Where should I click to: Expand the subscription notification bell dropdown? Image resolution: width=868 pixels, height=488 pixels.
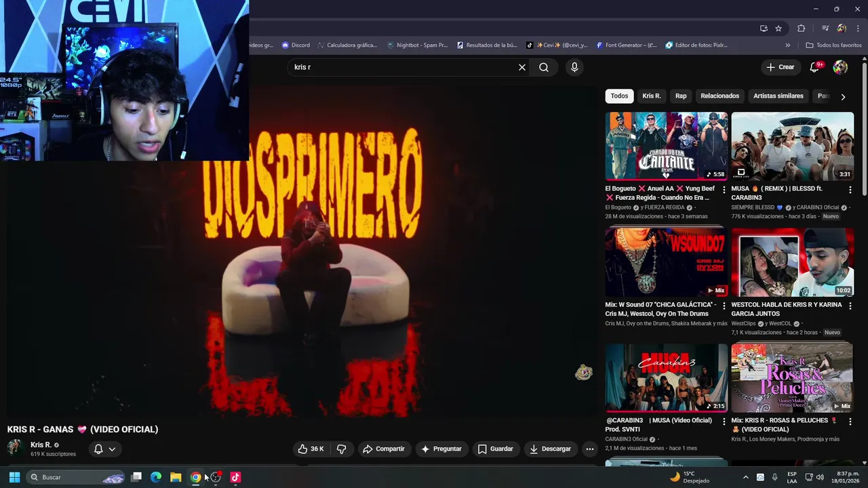[x=112, y=449]
